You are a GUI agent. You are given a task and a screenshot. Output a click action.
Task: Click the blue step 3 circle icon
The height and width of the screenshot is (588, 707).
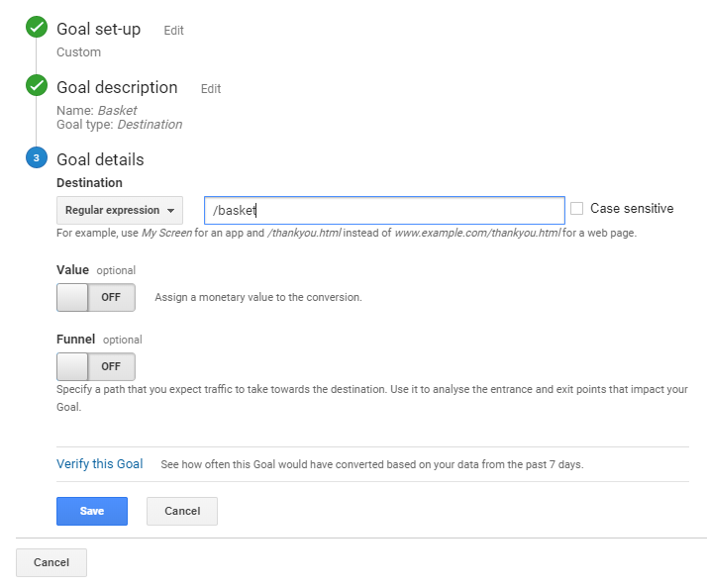(37, 158)
